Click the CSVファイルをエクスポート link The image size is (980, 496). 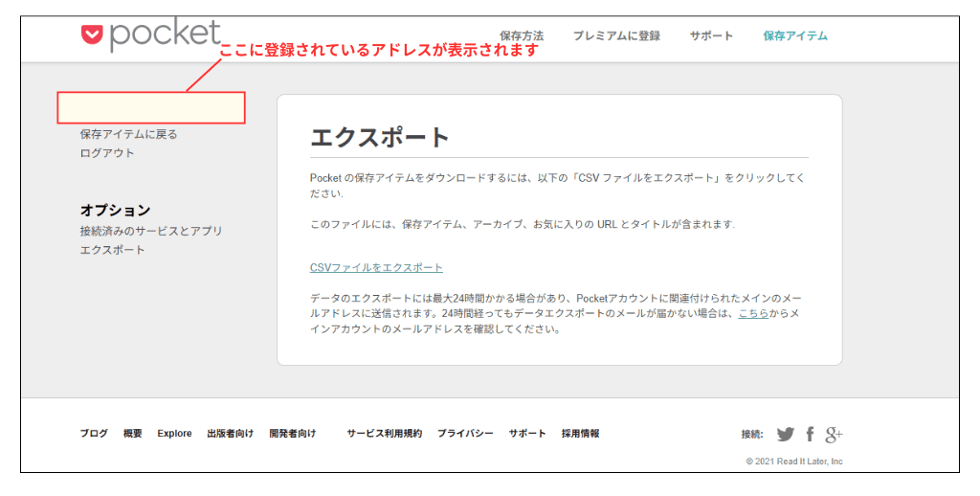376,268
